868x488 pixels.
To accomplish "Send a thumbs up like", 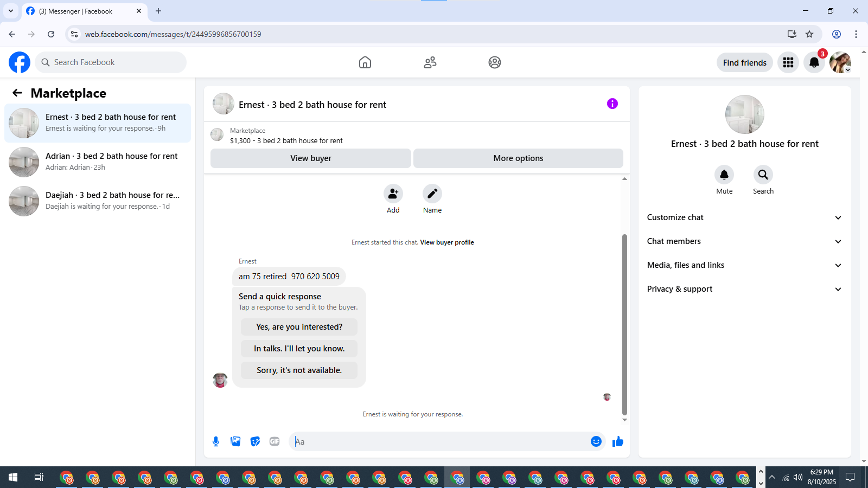I will point(618,441).
